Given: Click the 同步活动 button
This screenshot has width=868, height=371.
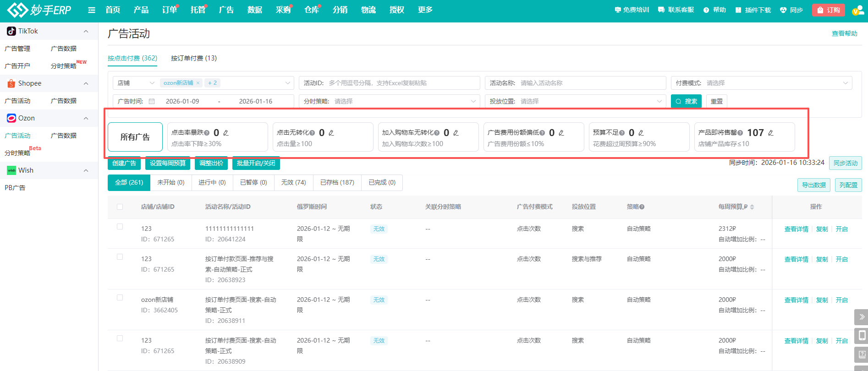Looking at the screenshot, I should pyautogui.click(x=846, y=163).
